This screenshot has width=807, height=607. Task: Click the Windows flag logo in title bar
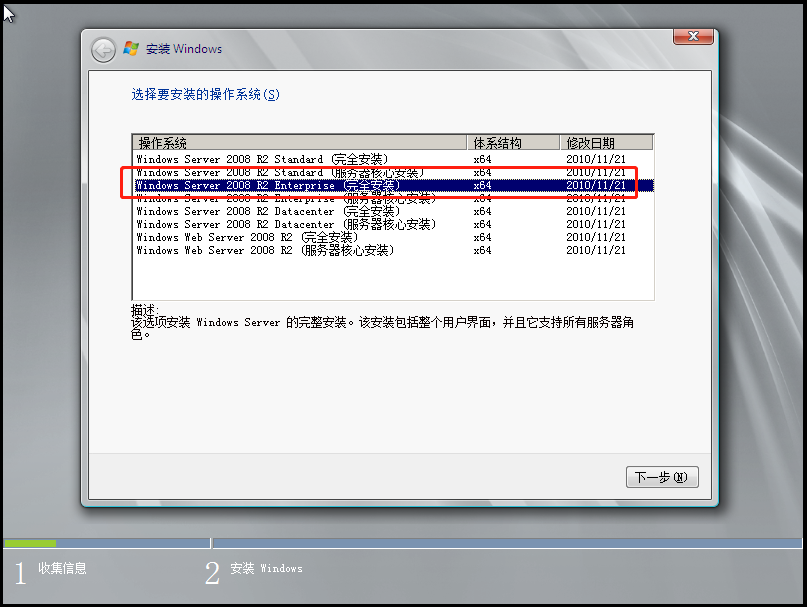click(131, 49)
